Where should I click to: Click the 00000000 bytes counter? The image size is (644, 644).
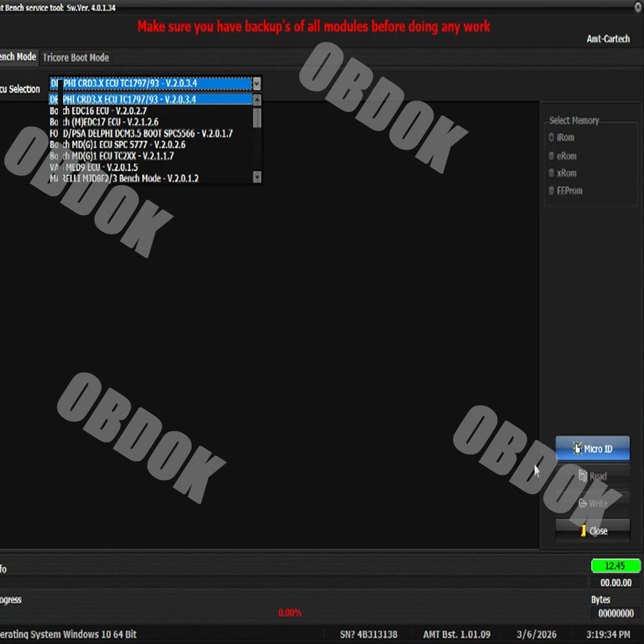click(x=616, y=613)
